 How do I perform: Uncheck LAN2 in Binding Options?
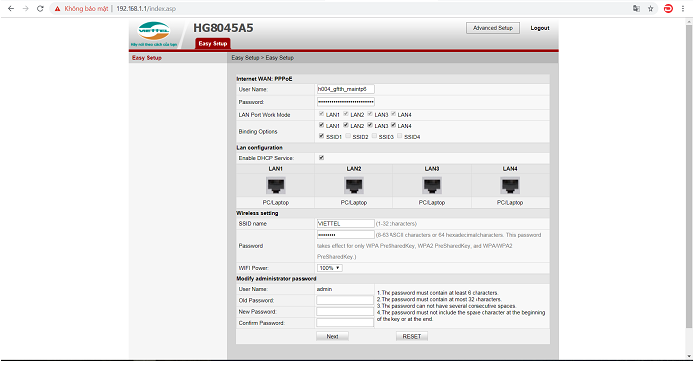[346, 125]
